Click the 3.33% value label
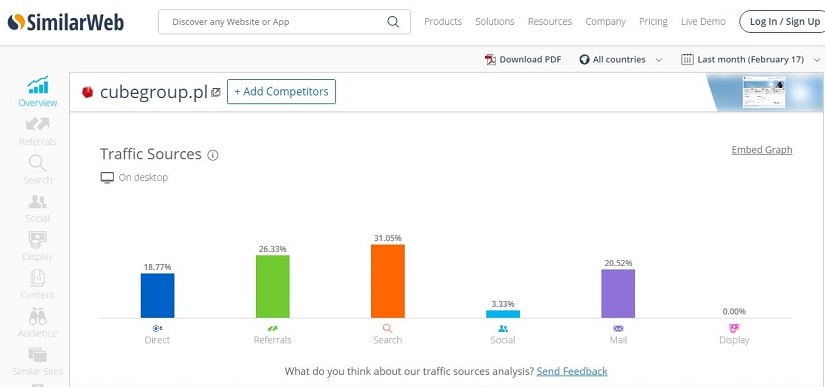 click(x=503, y=304)
